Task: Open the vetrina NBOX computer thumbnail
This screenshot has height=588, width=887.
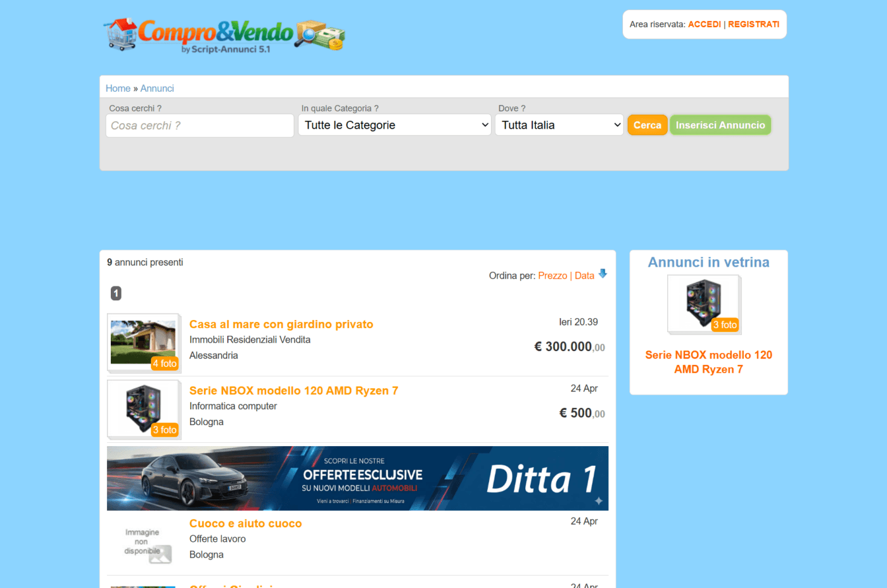Action: (x=704, y=304)
